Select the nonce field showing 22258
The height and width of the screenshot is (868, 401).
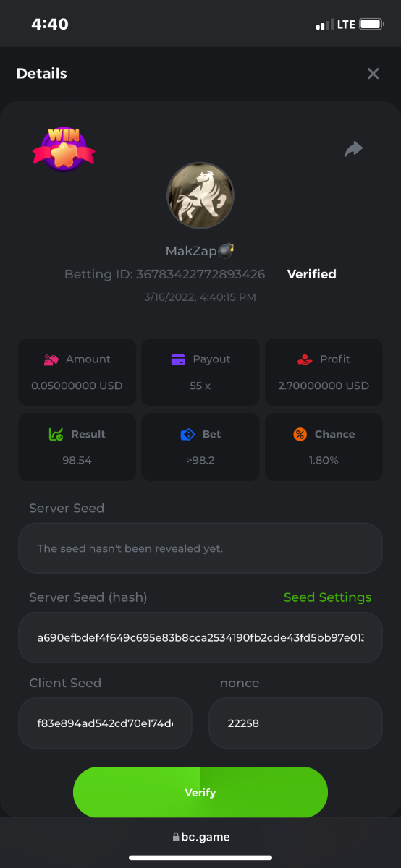point(295,723)
